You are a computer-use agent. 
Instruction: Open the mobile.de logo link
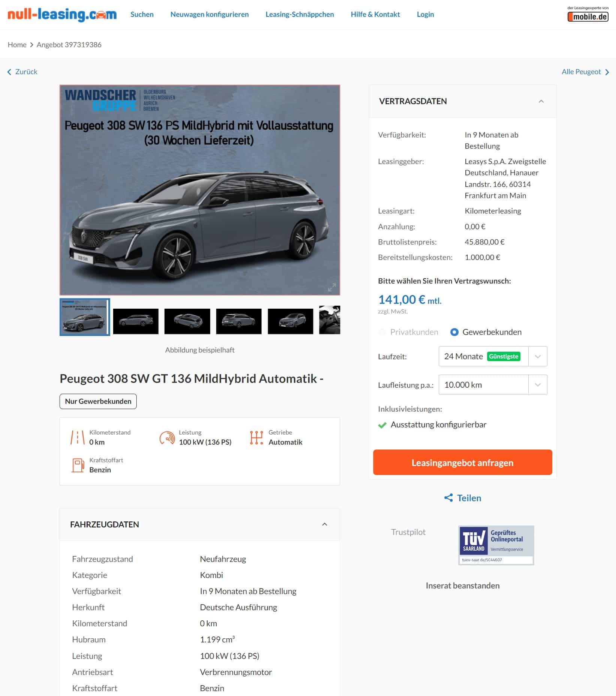pyautogui.click(x=588, y=14)
